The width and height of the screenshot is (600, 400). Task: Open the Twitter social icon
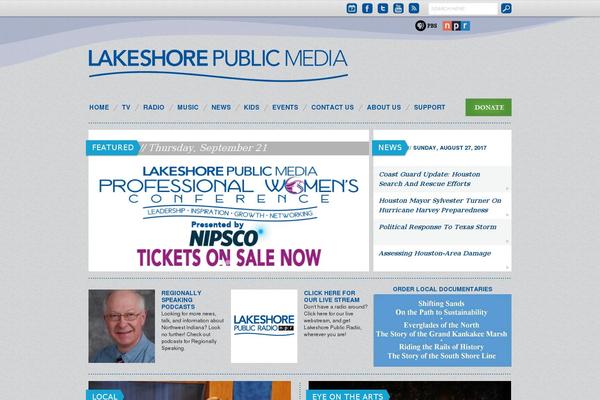click(383, 8)
